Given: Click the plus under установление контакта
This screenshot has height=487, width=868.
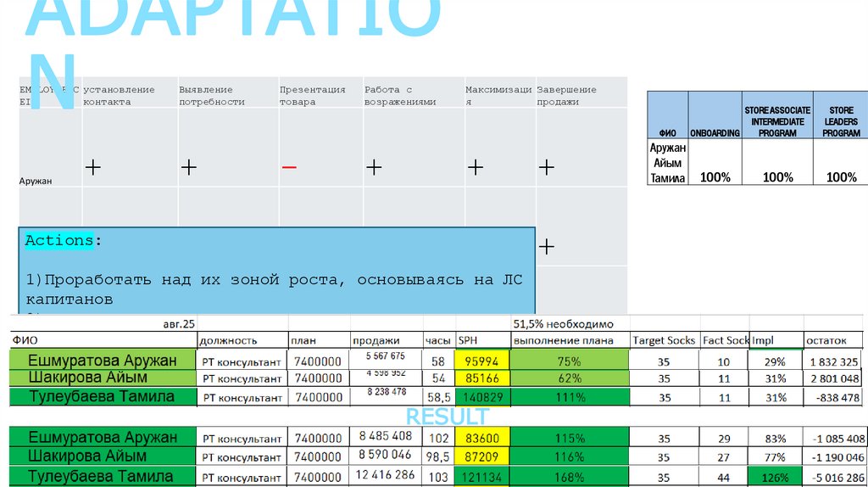Looking at the screenshot, I should (x=93, y=167).
